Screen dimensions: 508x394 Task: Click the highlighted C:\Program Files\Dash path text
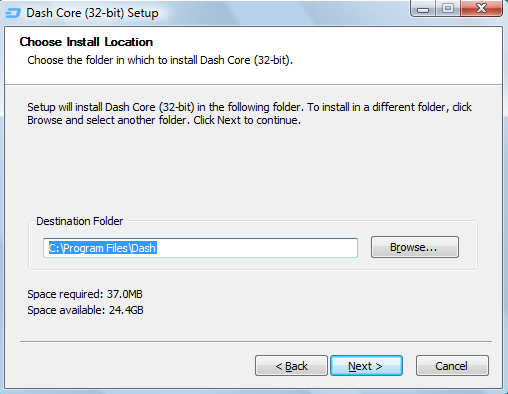[103, 248]
